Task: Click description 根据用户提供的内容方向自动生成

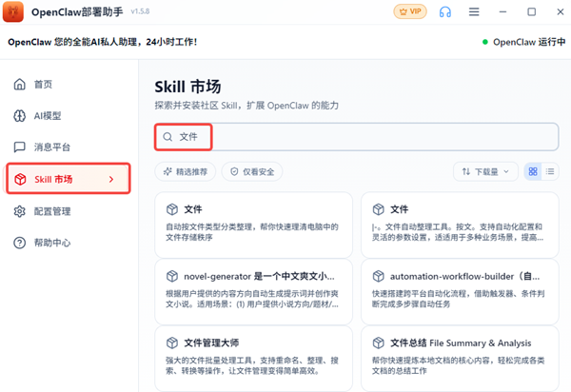Action: pos(252,299)
